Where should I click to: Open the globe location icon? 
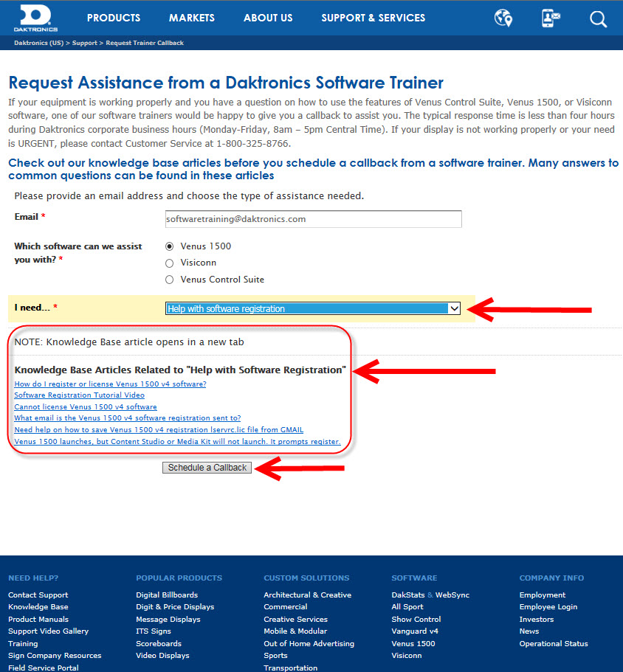point(503,18)
